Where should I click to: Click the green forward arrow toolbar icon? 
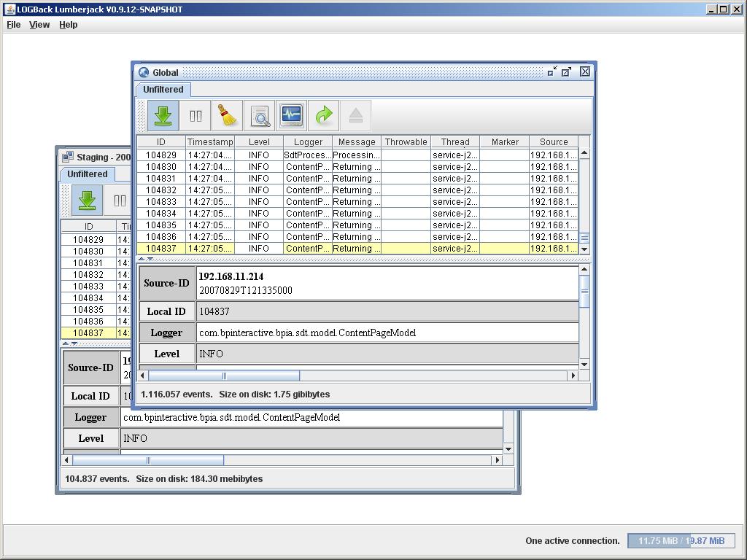[x=323, y=115]
